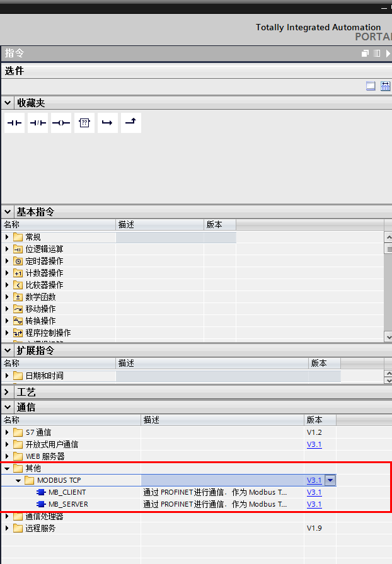Expand the 常规 folder arrow
The image size is (392, 564).
(7, 237)
